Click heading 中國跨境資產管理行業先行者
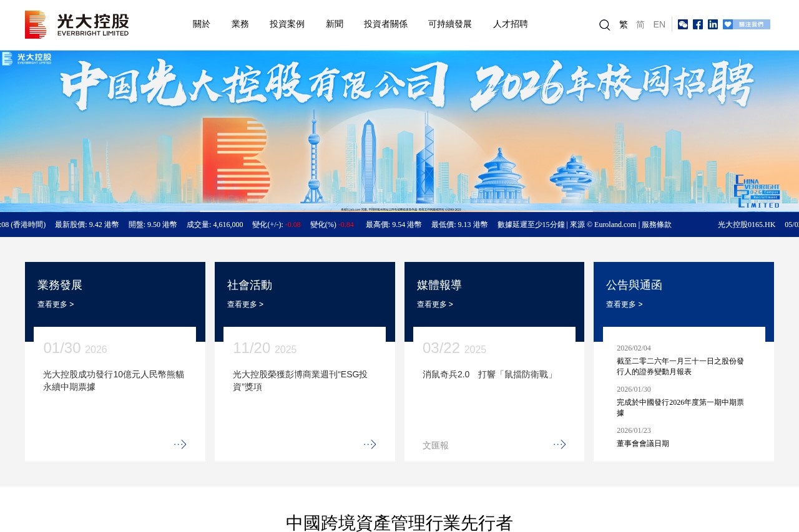Screen dimensions: 799x532 coord(399,523)
